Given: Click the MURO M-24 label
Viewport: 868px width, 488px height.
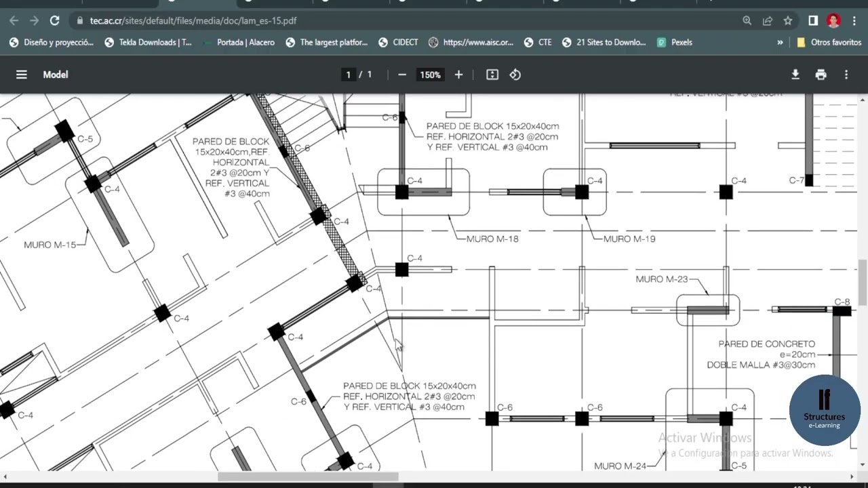Looking at the screenshot, I should pos(620,466).
